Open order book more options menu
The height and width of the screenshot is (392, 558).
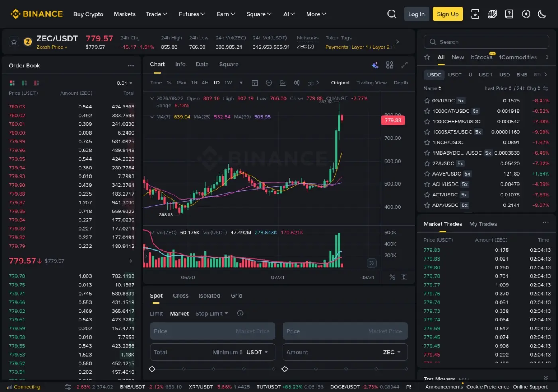[131, 66]
